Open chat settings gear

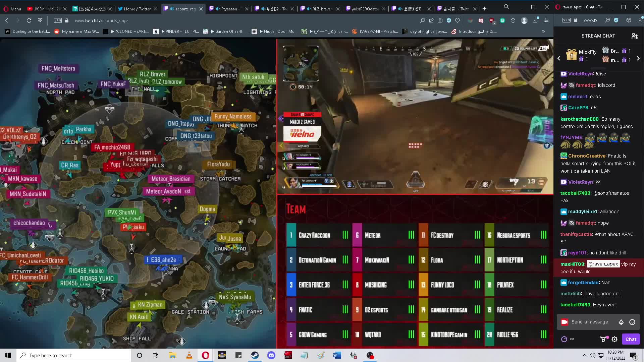pyautogui.click(x=614, y=339)
